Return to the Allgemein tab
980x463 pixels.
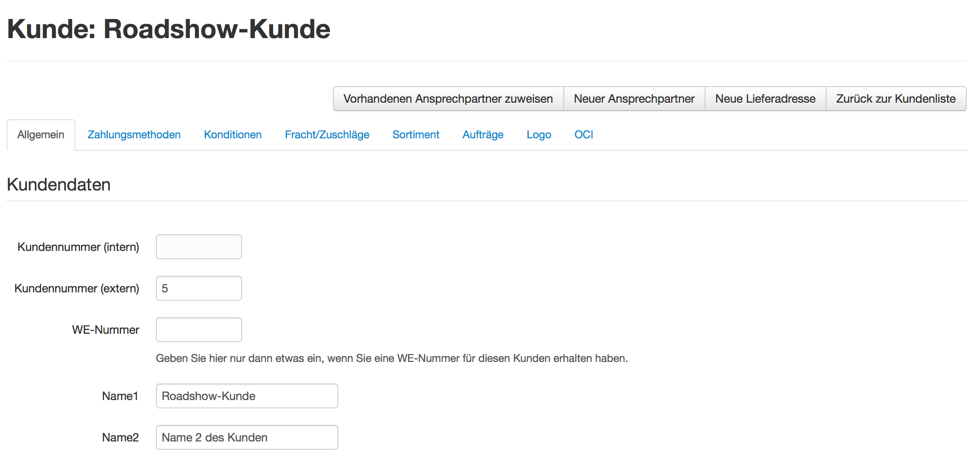click(x=41, y=135)
